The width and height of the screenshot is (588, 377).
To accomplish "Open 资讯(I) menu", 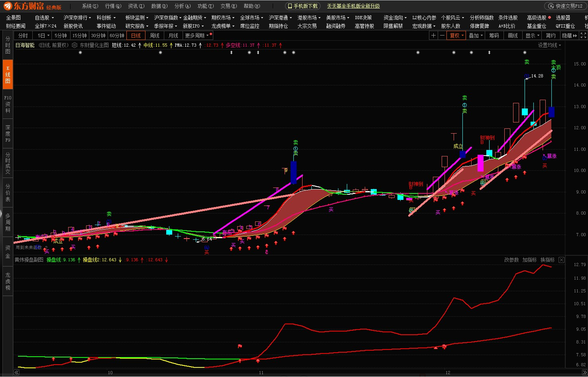I will click(x=136, y=6).
